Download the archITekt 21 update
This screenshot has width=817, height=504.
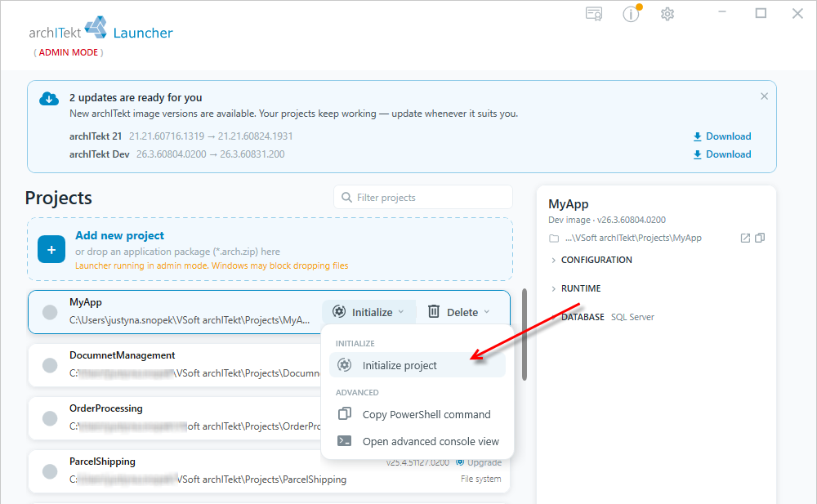pyautogui.click(x=722, y=136)
